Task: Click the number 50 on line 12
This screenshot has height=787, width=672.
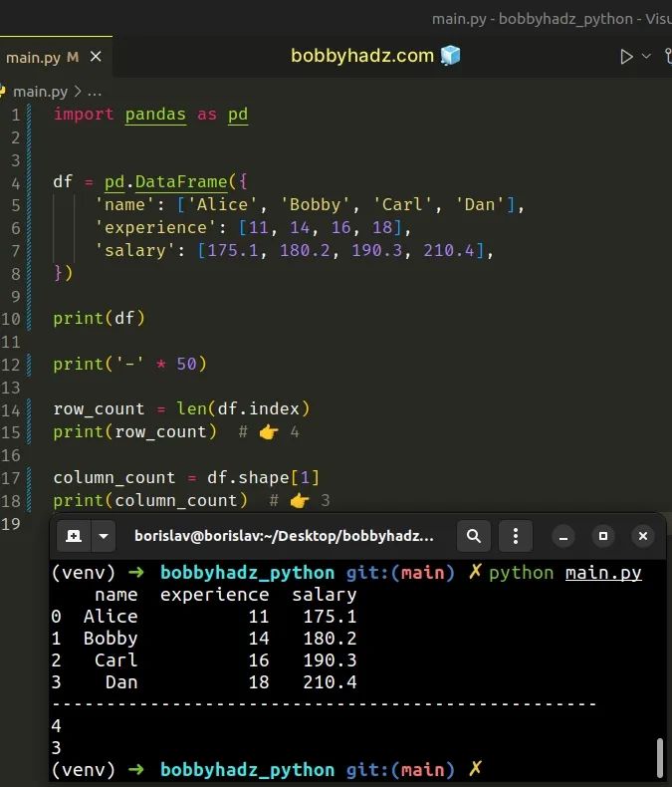Action: (x=186, y=364)
